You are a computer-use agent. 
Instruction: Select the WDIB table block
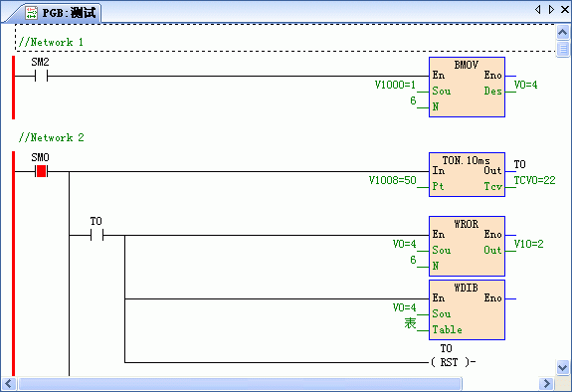pyautogui.click(x=467, y=309)
